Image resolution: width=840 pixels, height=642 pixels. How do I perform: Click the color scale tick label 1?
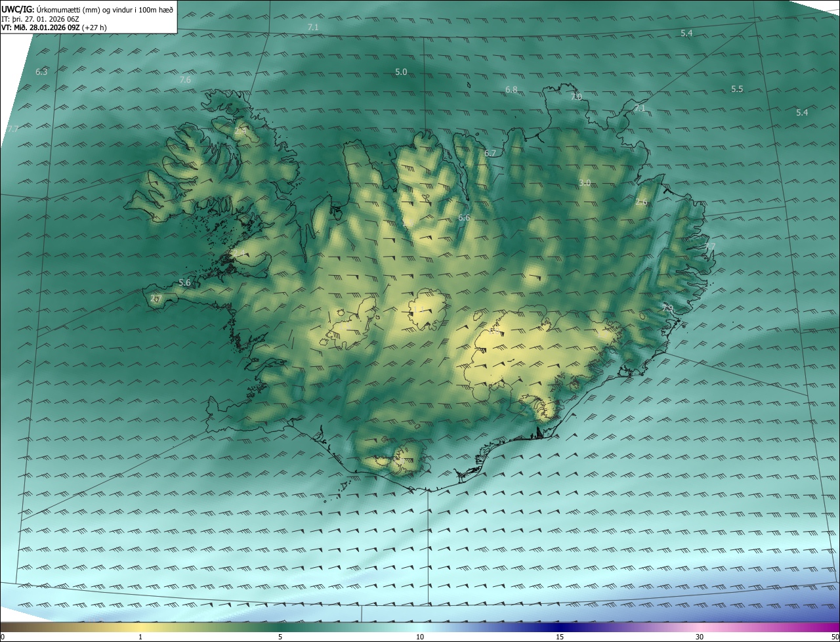[140, 637]
